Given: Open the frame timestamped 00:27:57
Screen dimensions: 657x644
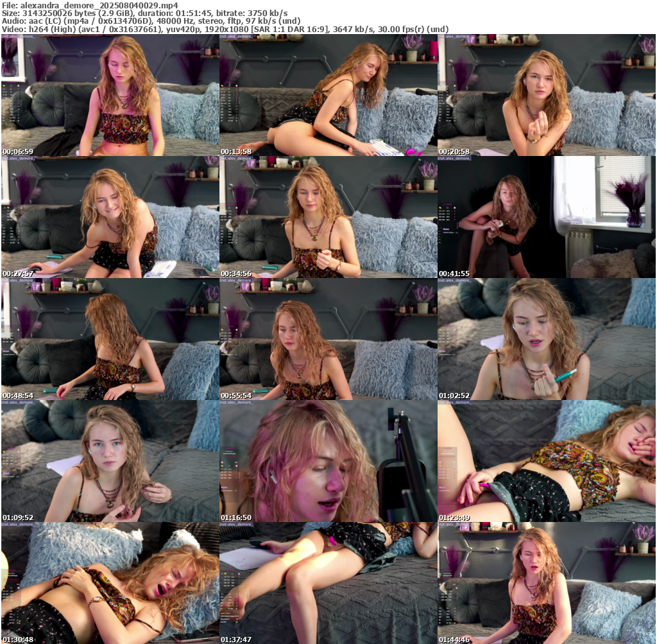Looking at the screenshot, I should pos(110,217).
